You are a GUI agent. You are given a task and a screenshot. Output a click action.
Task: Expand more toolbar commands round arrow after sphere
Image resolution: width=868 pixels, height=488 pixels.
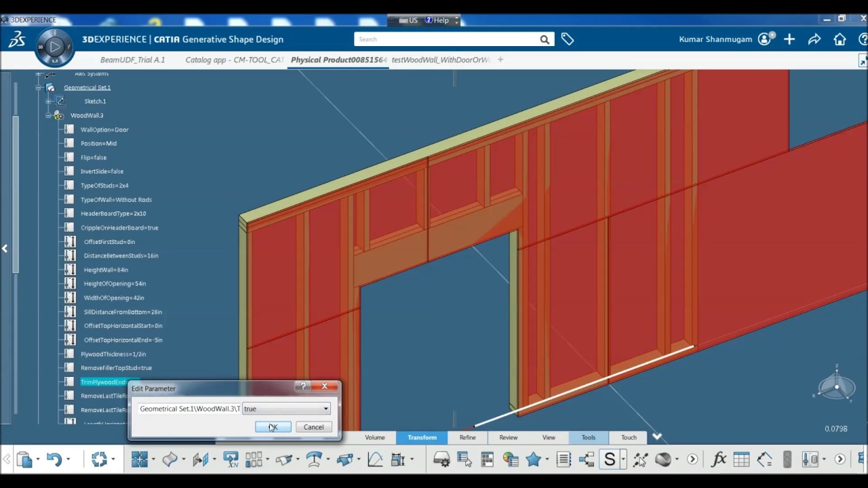tap(692, 460)
